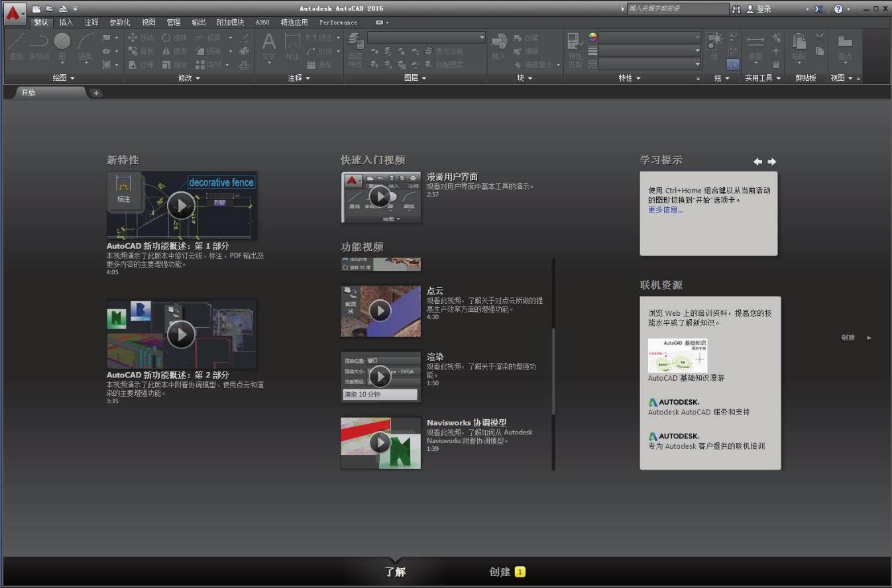Screen dimensions: 892x588
Task: Select the Stretch (拉伸) tool
Action: (140, 65)
